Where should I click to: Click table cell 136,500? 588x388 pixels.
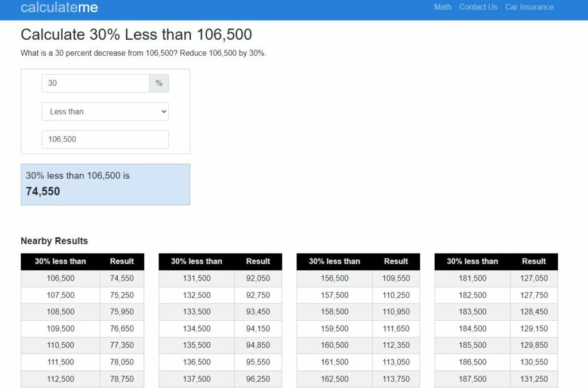[x=196, y=362]
